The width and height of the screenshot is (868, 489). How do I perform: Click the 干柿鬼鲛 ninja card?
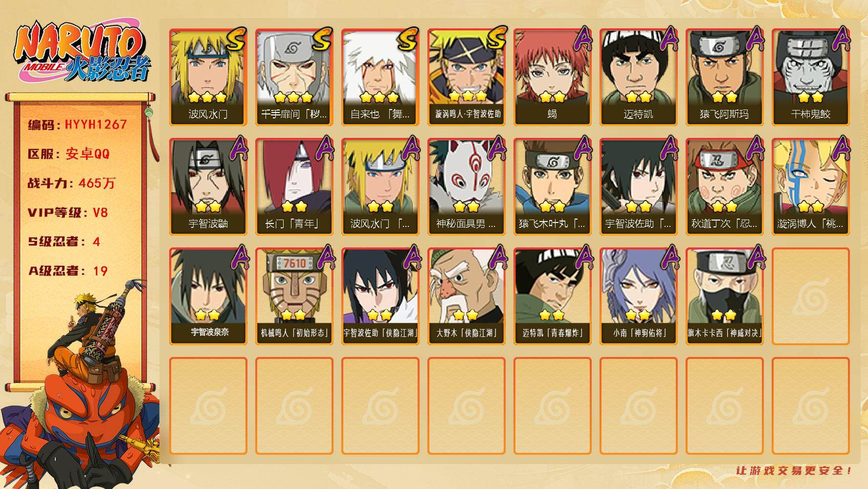[811, 77]
